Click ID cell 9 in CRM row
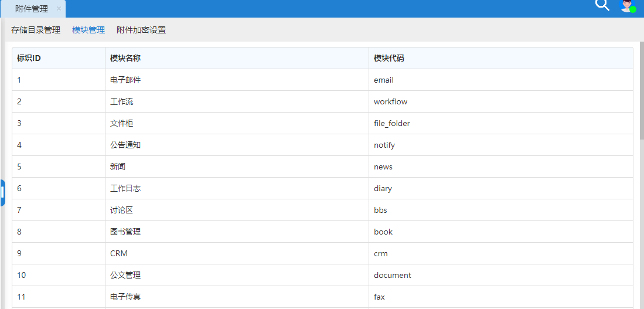 [59, 253]
